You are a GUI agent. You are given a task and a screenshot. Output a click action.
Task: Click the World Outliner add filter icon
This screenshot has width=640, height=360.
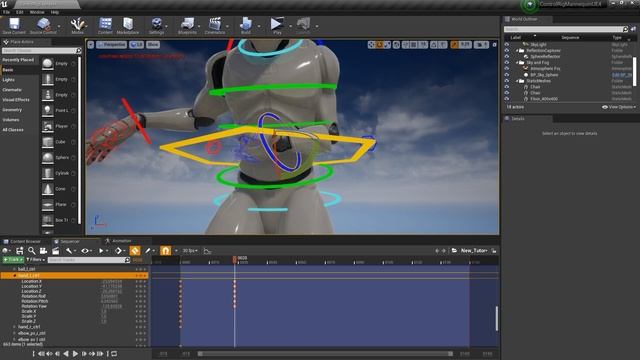[633, 29]
